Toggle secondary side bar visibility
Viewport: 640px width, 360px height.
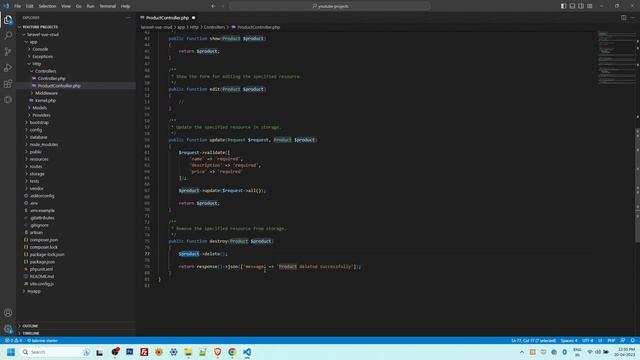pyautogui.click(x=581, y=6)
